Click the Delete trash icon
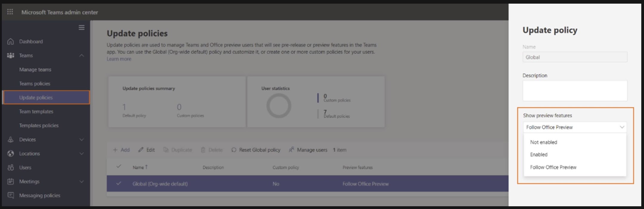The height and width of the screenshot is (209, 644). click(203, 150)
